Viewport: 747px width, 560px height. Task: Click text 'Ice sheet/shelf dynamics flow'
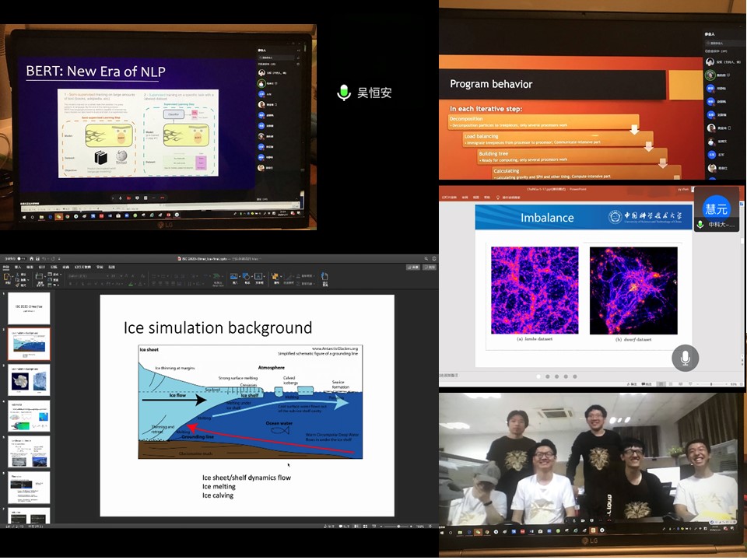pyautogui.click(x=247, y=477)
